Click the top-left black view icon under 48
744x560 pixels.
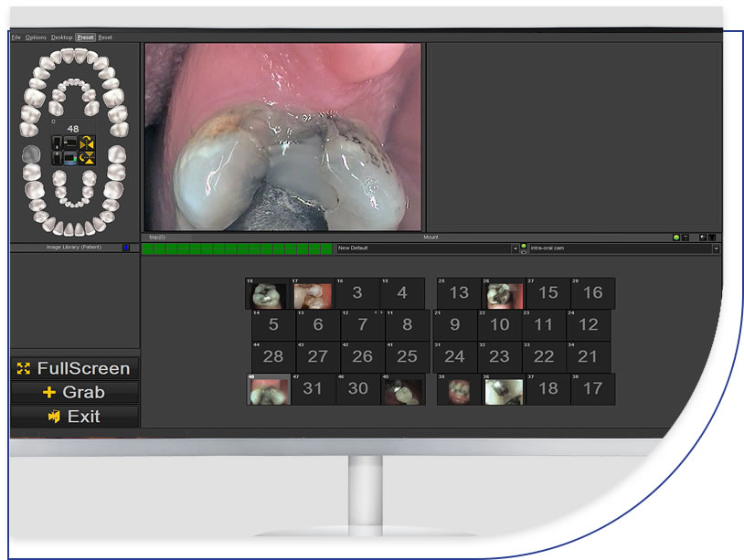coord(58,143)
